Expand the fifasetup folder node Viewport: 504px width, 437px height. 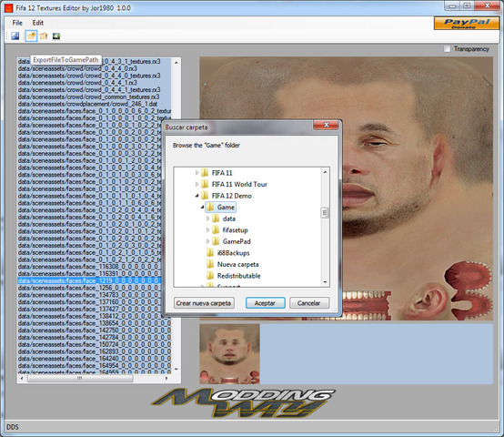[x=208, y=230]
